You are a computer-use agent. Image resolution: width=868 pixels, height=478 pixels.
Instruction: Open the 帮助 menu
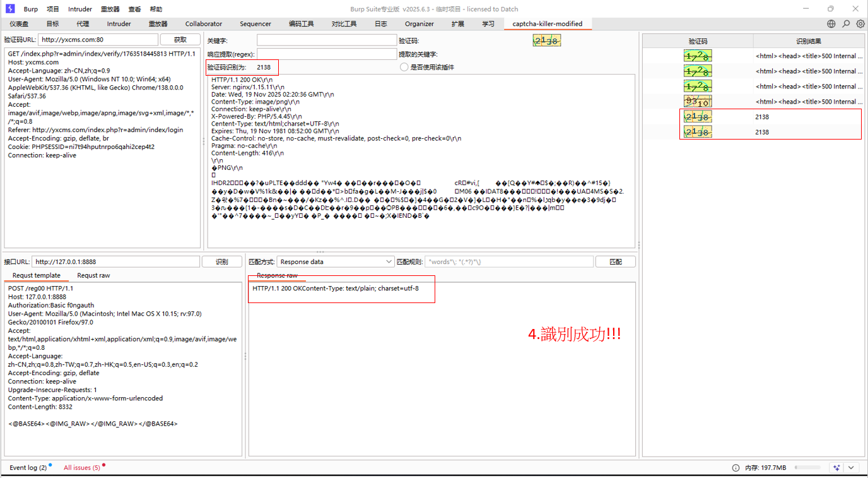pyautogui.click(x=156, y=9)
